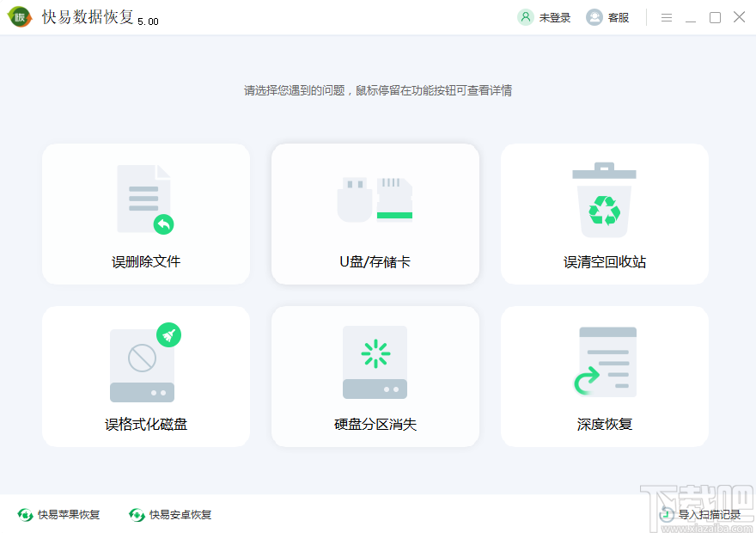The image size is (756, 533).
Task: Select the 深度恢复 label
Action: coord(605,425)
